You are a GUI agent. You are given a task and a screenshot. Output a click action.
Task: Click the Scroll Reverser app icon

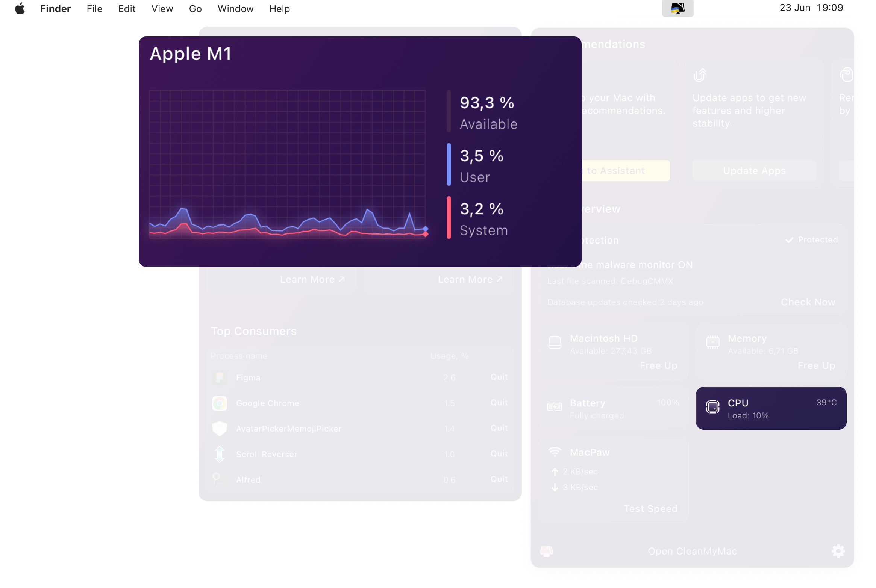pos(220,454)
